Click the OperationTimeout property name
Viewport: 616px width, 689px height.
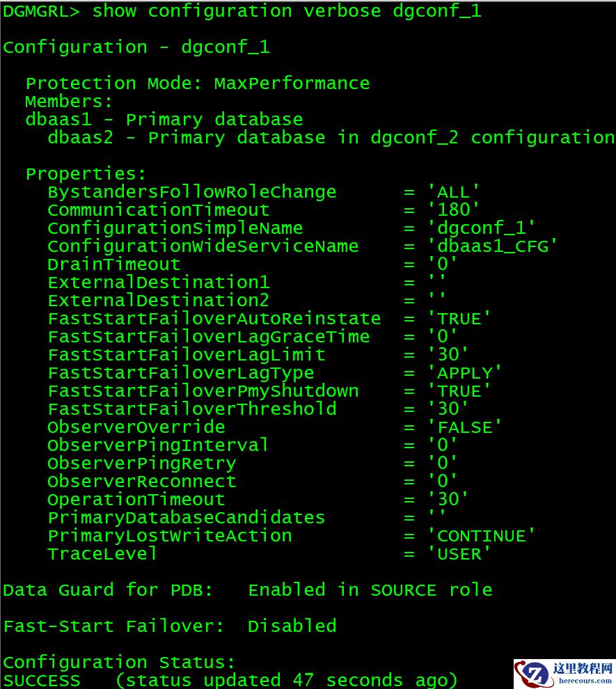click(x=136, y=500)
